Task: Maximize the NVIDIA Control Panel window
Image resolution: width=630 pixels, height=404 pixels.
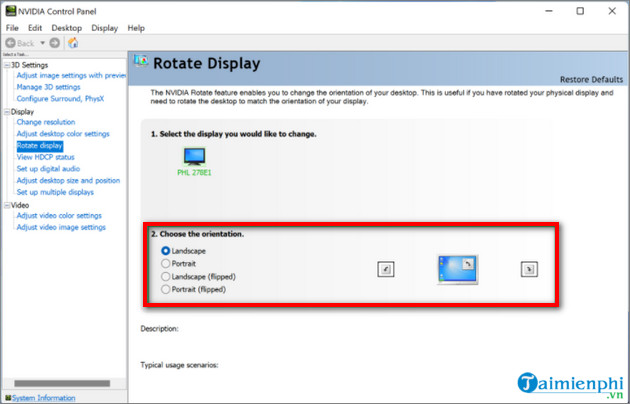Action: (x=580, y=11)
